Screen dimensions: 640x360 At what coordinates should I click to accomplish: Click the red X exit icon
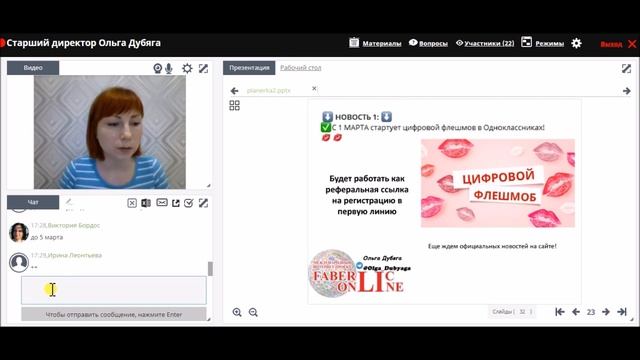(x=632, y=44)
